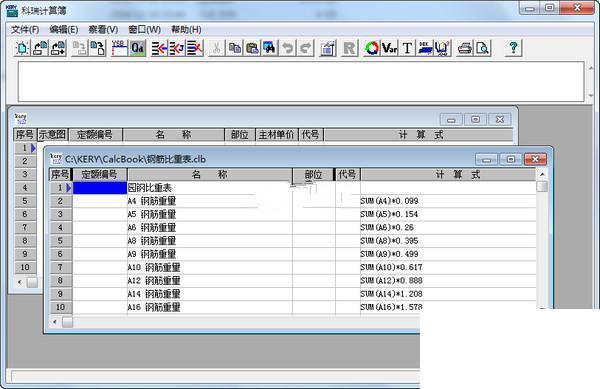Open the 帮助(H) menu
Viewport: 600px width, 389px height.
coord(186,29)
